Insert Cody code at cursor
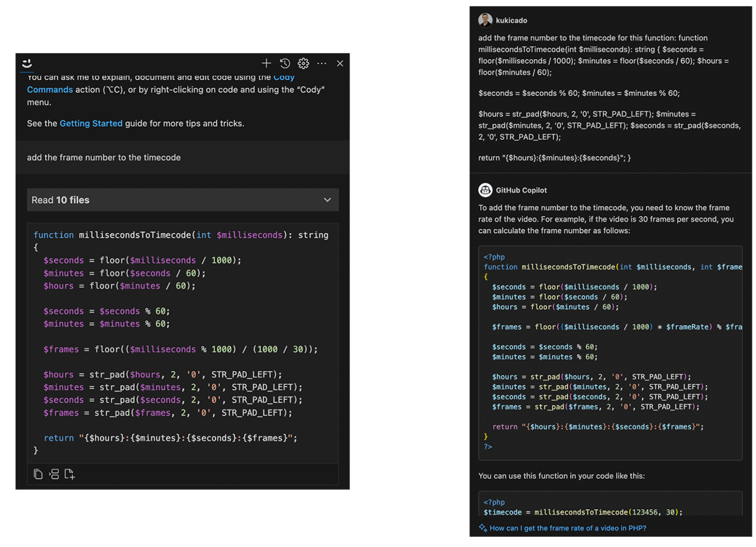This screenshot has width=756, height=547. coord(54,474)
